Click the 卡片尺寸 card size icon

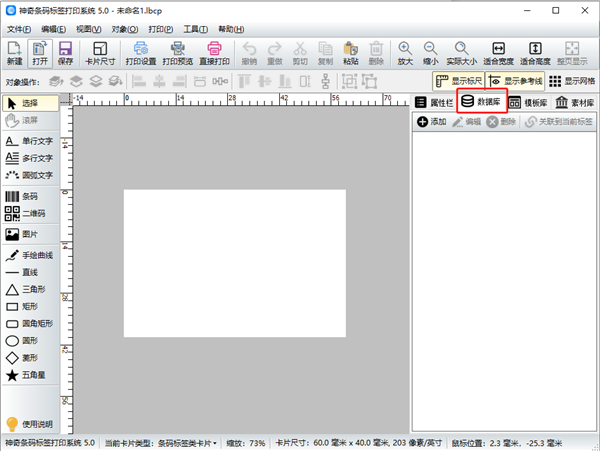100,54
